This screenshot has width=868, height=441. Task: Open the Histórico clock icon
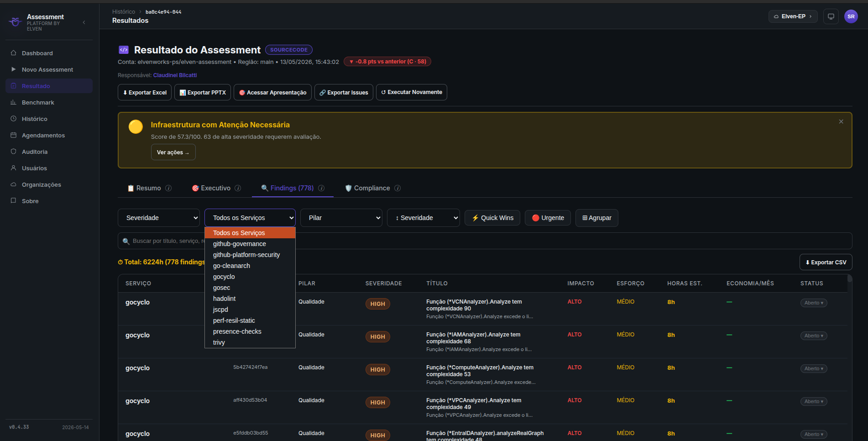[14, 119]
